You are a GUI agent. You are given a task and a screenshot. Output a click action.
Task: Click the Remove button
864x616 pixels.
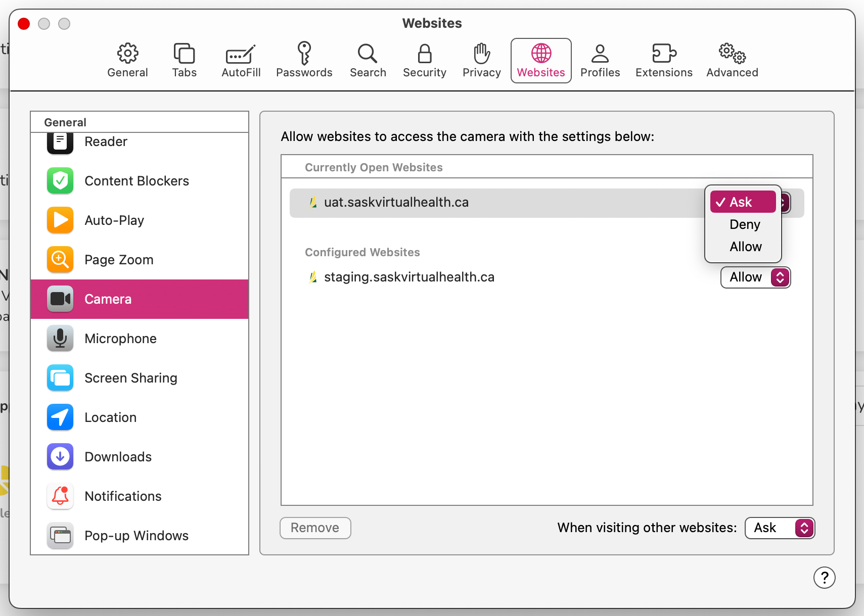pyautogui.click(x=315, y=528)
